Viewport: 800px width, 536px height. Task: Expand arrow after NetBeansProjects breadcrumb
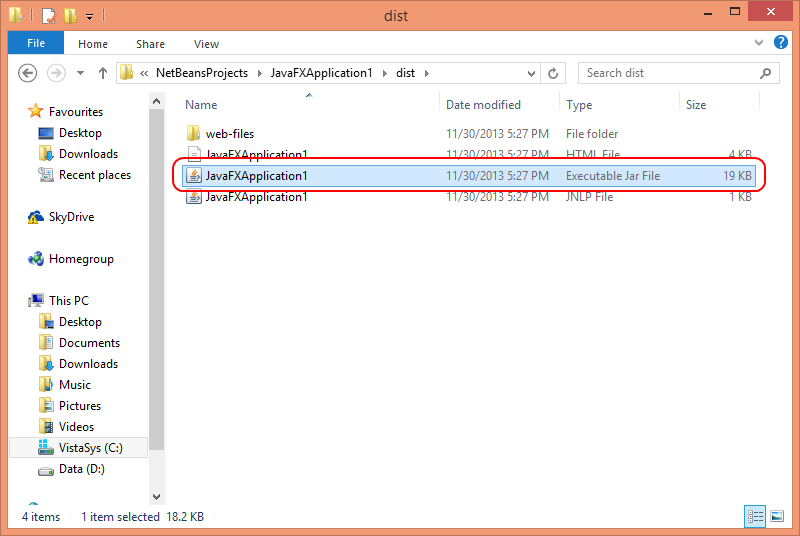(259, 73)
